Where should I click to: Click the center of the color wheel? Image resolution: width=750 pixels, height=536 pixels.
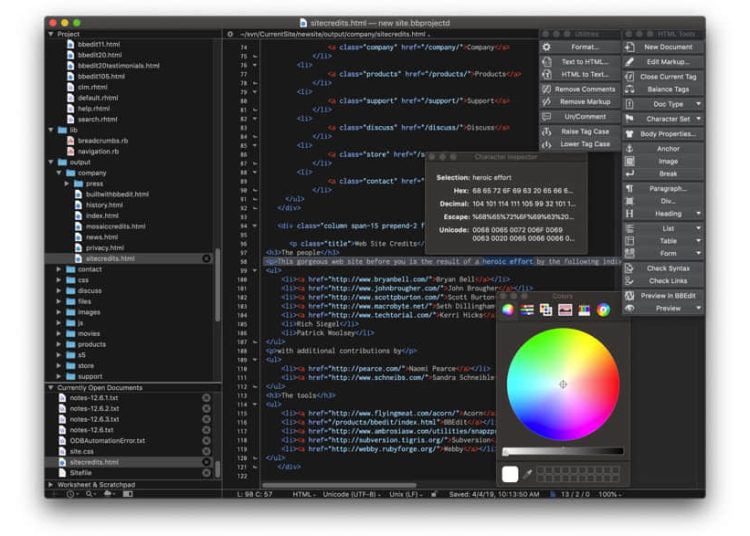point(563,384)
